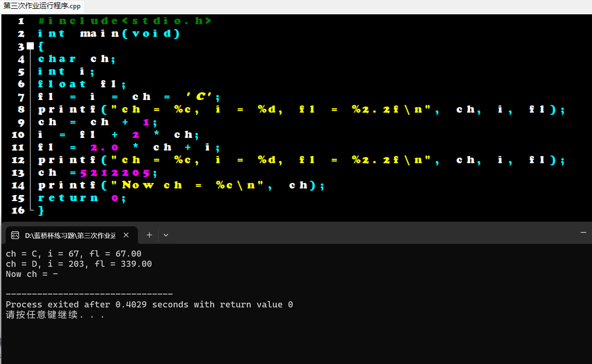The image size is (592, 364).
Task: Click the cmd icon in terminal tab
Action: pos(15,235)
